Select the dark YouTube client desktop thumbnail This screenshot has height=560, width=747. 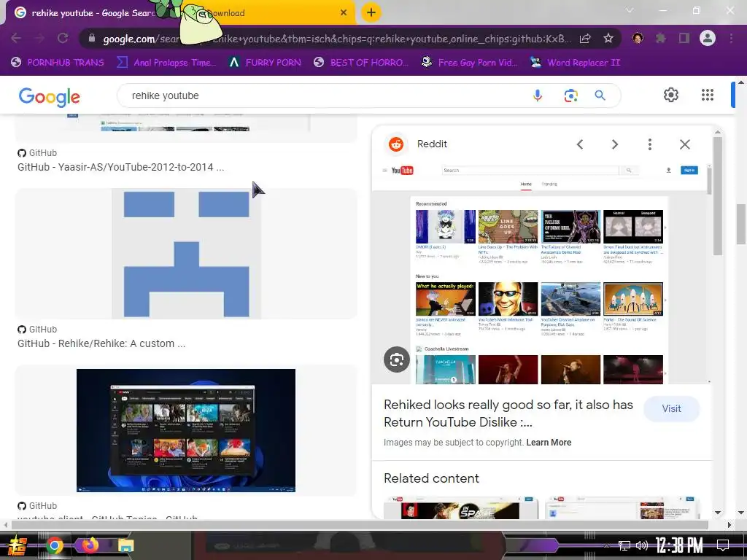pyautogui.click(x=186, y=430)
